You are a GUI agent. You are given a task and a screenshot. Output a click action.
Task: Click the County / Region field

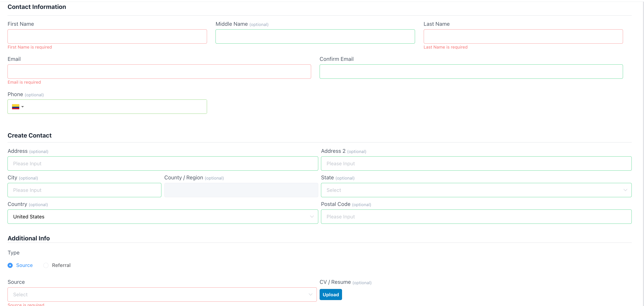coord(241,190)
